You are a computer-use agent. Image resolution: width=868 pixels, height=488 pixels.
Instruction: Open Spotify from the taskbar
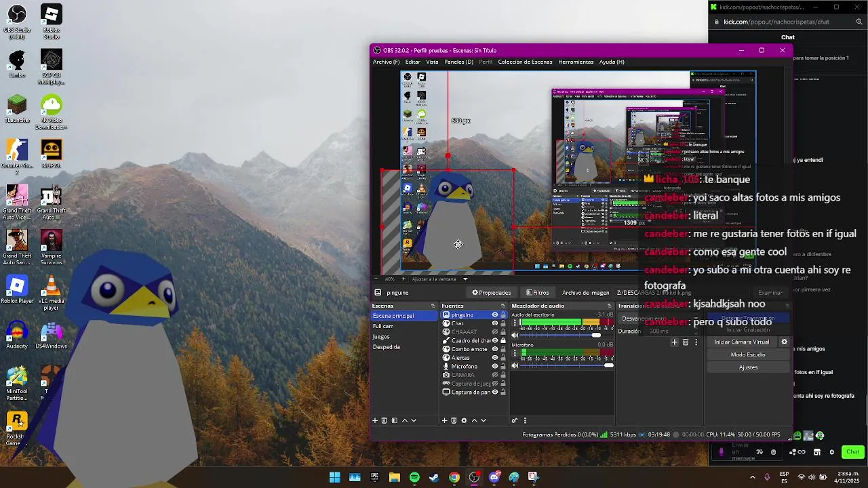pyautogui.click(x=414, y=477)
